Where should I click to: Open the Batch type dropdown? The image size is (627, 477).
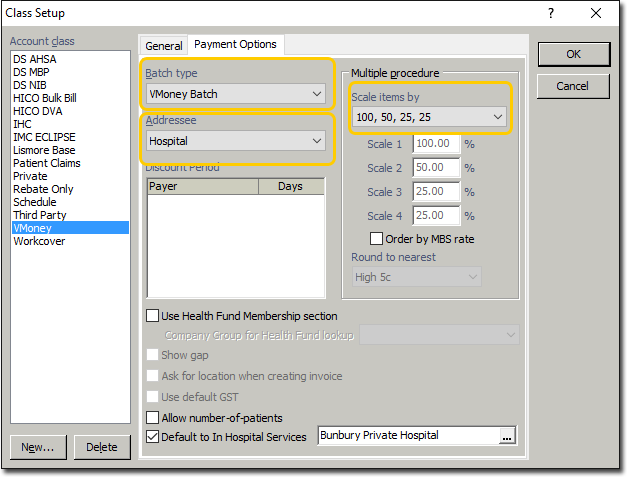click(236, 94)
